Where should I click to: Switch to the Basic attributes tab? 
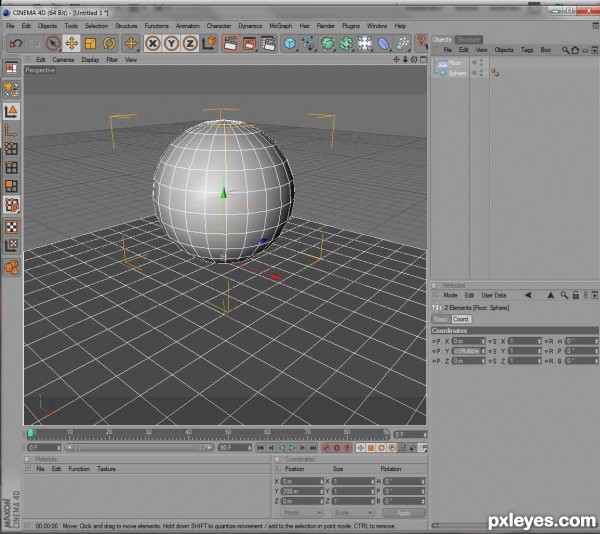point(441,319)
